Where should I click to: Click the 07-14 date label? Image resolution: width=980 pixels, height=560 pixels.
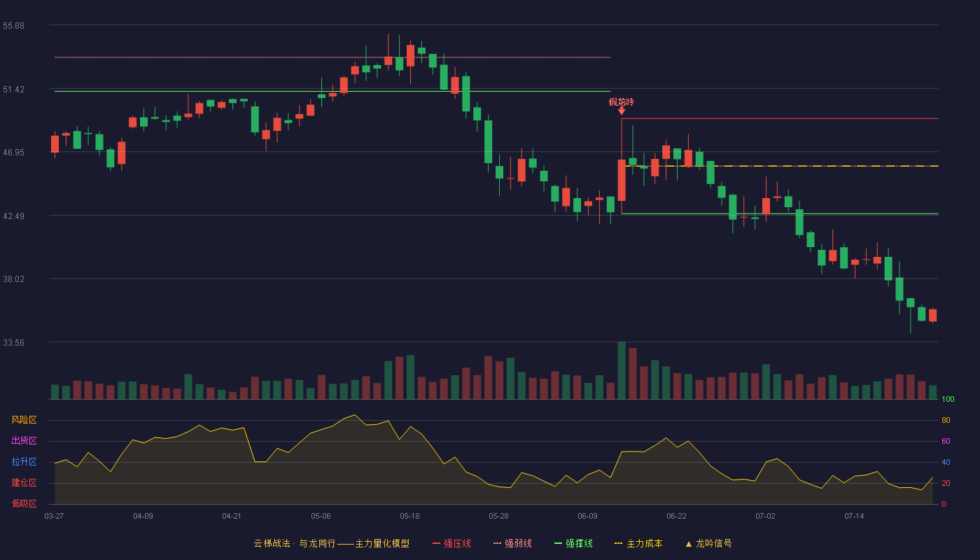pos(854,516)
